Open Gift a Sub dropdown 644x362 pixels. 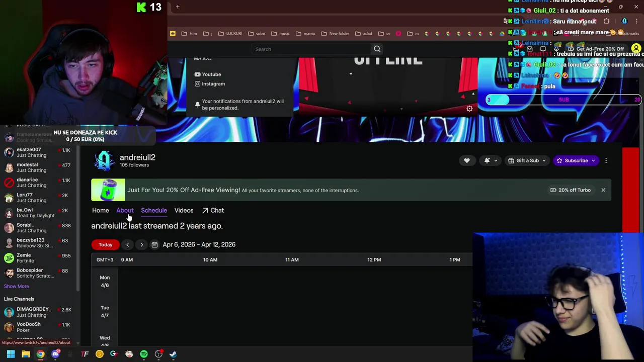click(527, 160)
